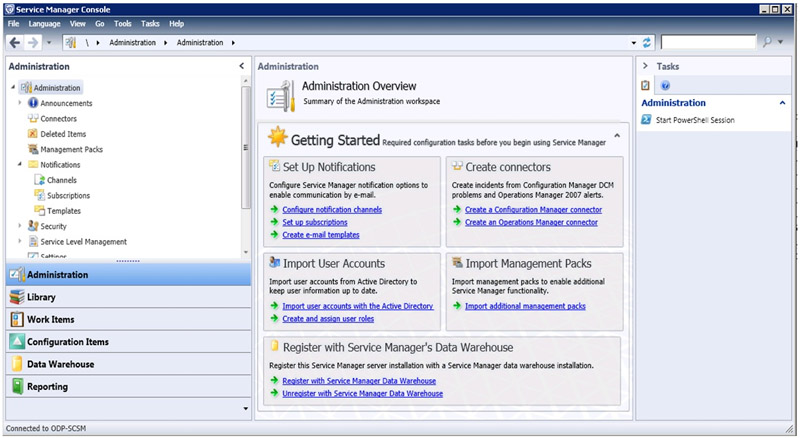The height and width of the screenshot is (438, 800).
Task: Collapse the Administration root tree node
Action: pyautogui.click(x=13, y=87)
